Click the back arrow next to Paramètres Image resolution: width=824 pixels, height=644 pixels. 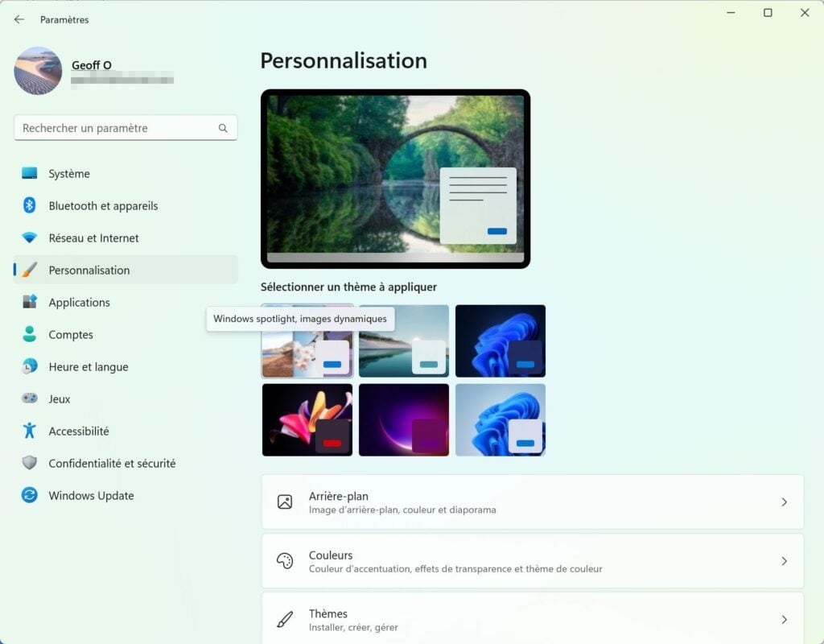(19, 19)
